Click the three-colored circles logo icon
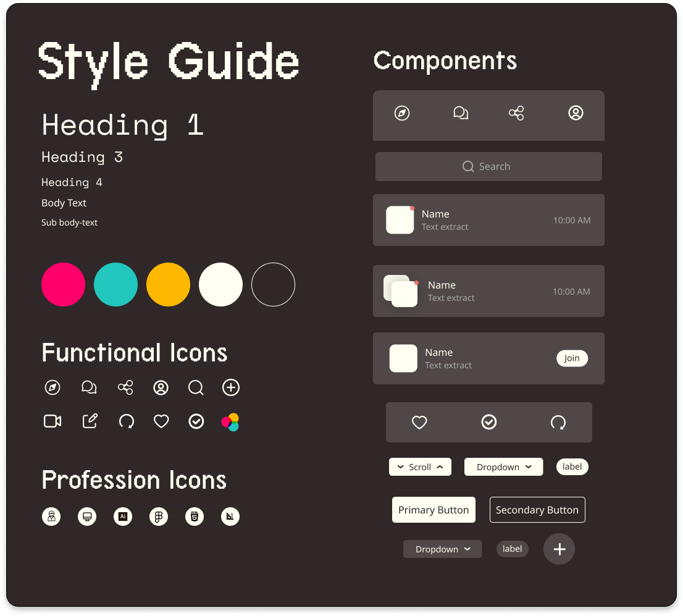Viewport: 683px width, 616px height. 230,422
